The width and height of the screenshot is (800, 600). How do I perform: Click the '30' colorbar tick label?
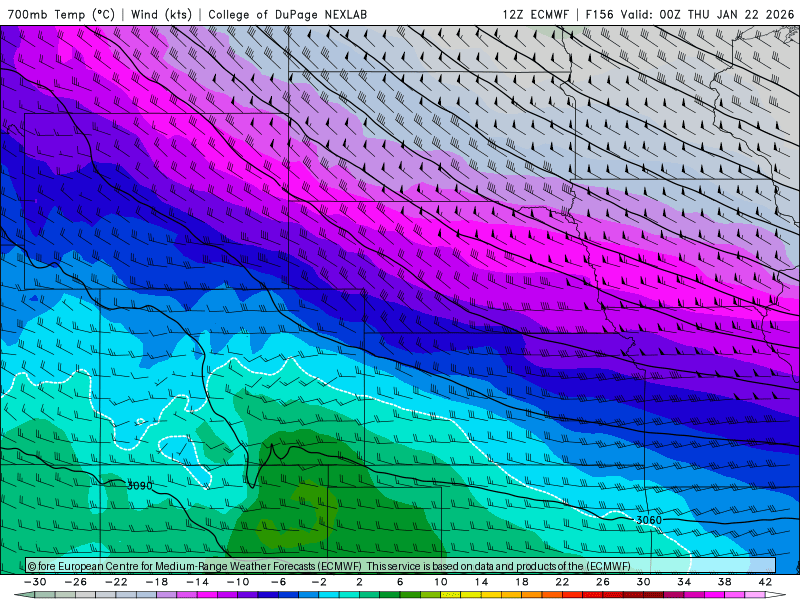[x=643, y=582]
